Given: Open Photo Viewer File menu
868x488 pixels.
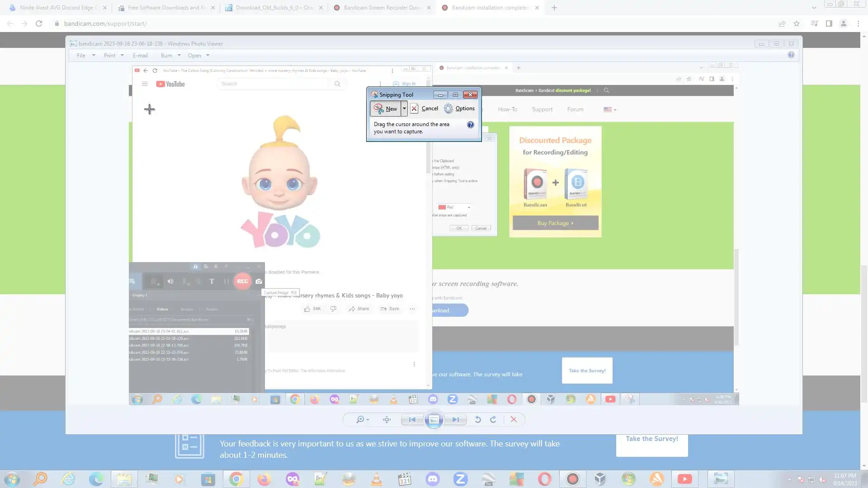Looking at the screenshot, I should [x=81, y=56].
